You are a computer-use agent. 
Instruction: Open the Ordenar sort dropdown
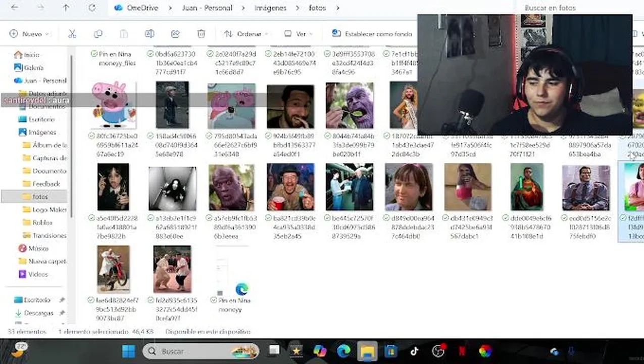245,34
